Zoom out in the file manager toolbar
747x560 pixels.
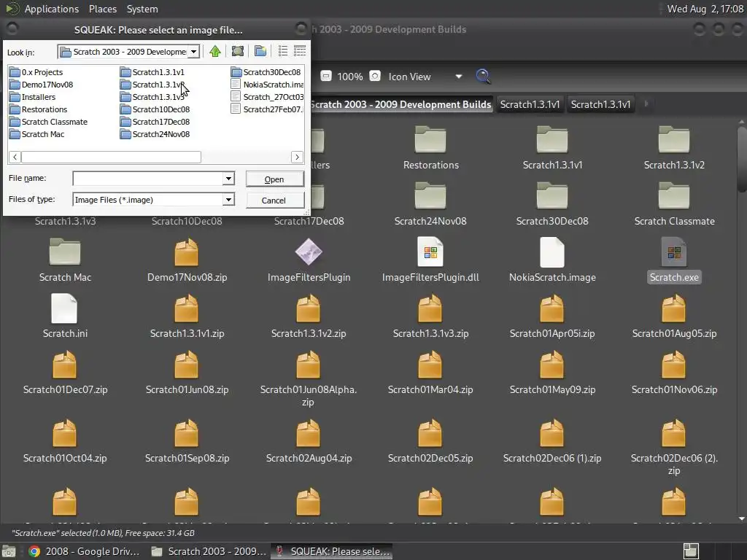tap(326, 76)
